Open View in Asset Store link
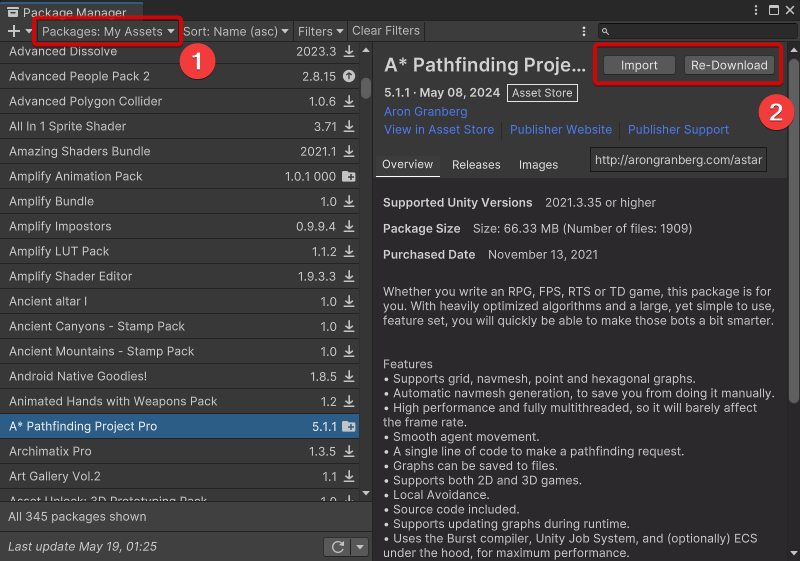Screen dimensions: 800x561 439,130
